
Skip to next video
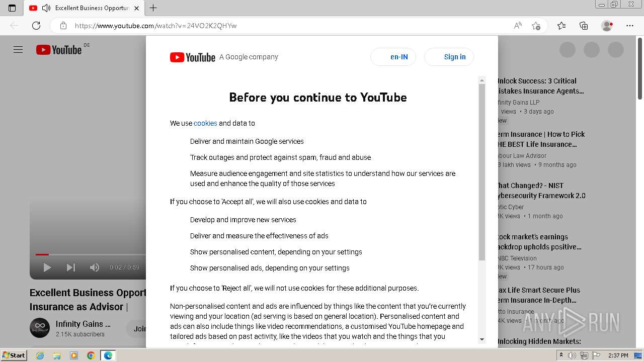tap(71, 267)
